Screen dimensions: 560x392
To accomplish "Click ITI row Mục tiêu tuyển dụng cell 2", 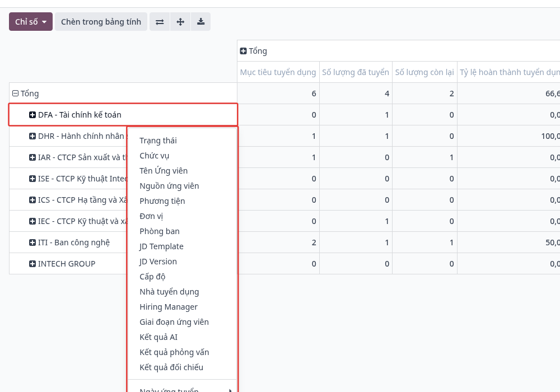I will tap(278, 242).
